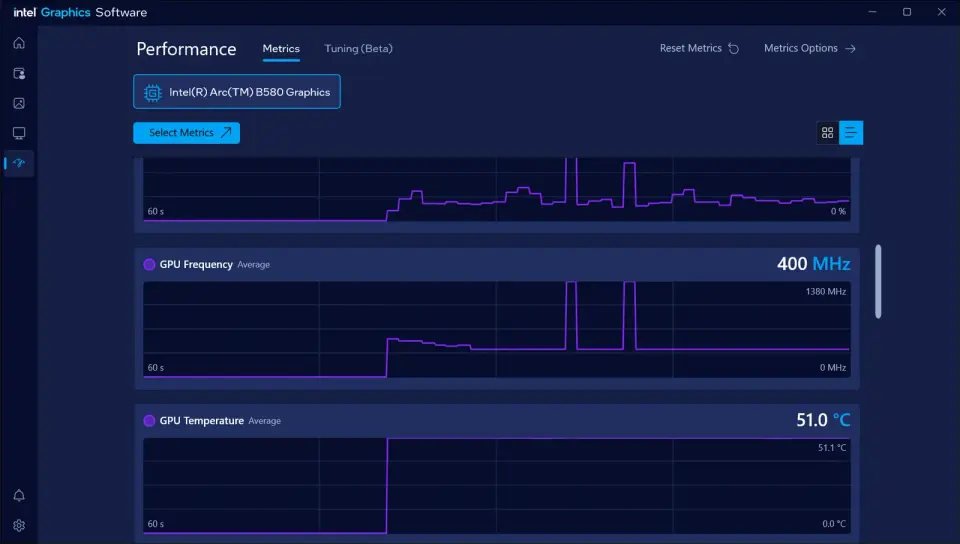Click the Select Metrics button
Screen dimensions: 960x544
187,133
